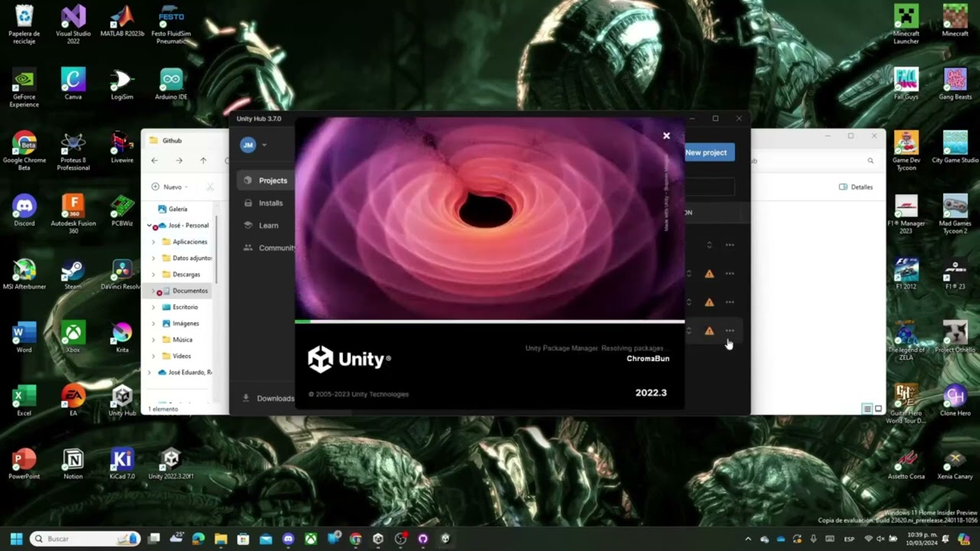Open Festo FluidSim Pneumatic desktop icon
This screenshot has height=551, width=980.
click(171, 24)
